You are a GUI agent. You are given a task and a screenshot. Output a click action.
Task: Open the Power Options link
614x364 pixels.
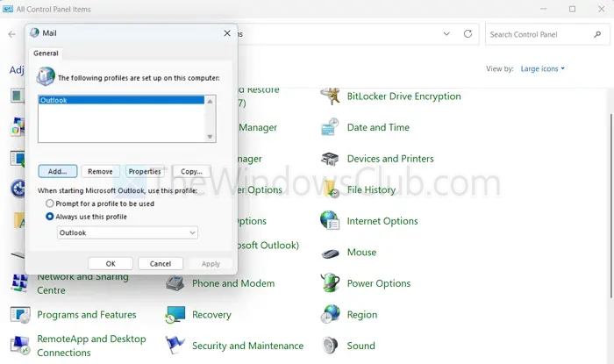(x=379, y=283)
